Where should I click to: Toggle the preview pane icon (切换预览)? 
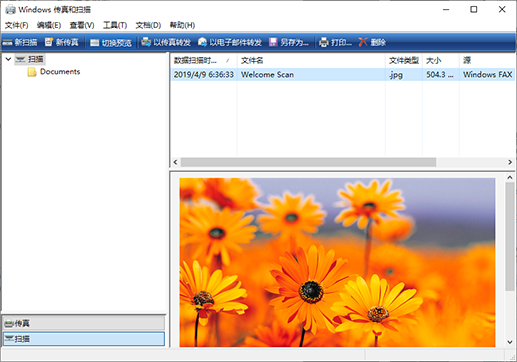click(x=95, y=43)
